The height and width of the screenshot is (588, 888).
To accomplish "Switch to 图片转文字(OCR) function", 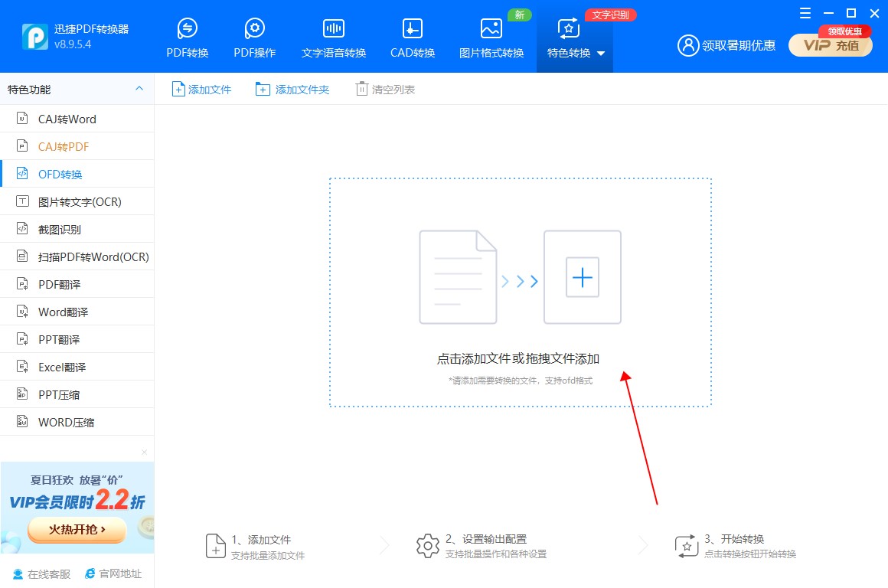I will [x=80, y=201].
